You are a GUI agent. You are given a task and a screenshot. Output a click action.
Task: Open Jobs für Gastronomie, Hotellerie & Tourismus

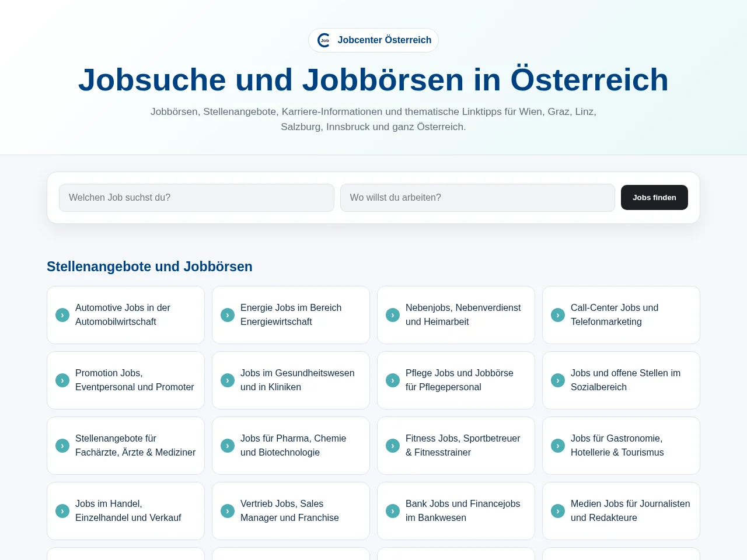point(621,446)
